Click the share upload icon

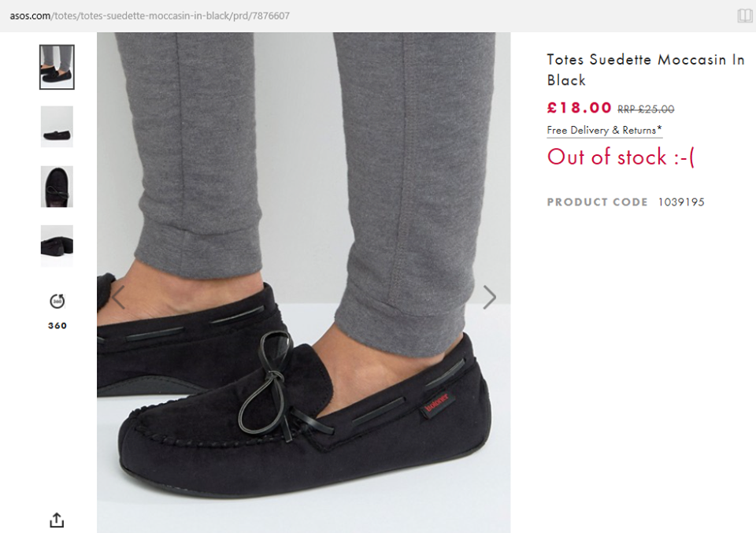(x=57, y=520)
